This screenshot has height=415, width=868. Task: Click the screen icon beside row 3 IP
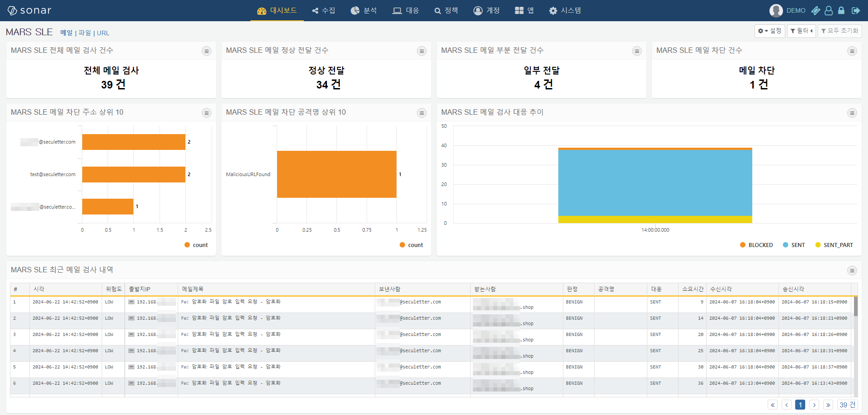[x=131, y=334]
